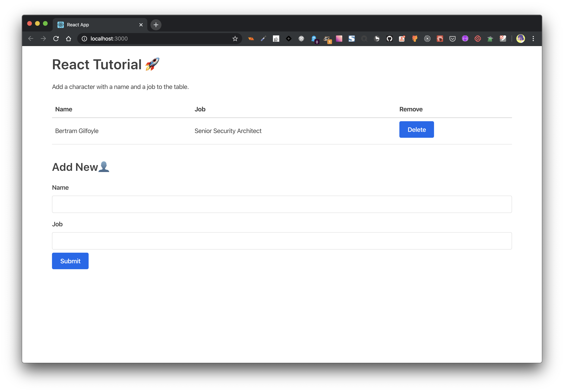Go to the browser home page
This screenshot has height=392, width=564.
[x=69, y=39]
